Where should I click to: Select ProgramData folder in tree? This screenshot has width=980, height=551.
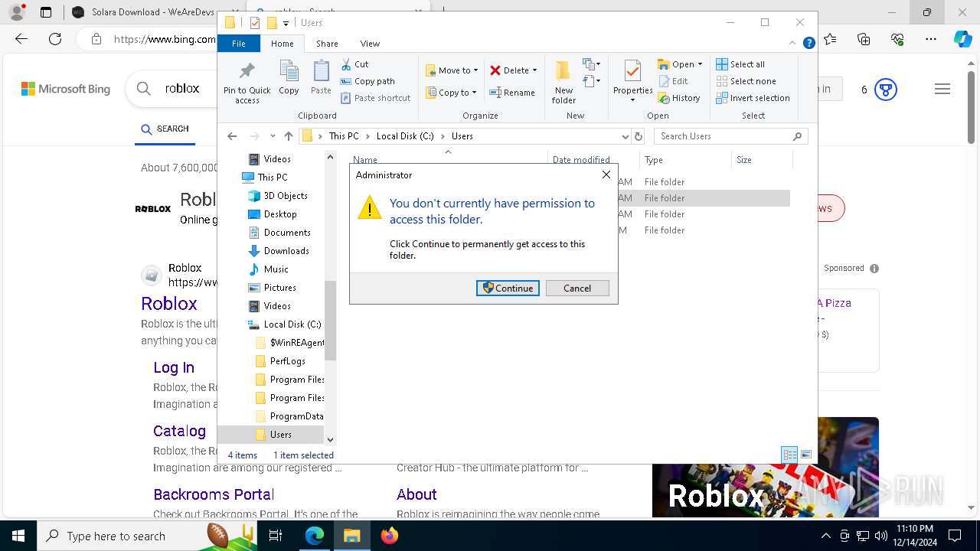296,416
